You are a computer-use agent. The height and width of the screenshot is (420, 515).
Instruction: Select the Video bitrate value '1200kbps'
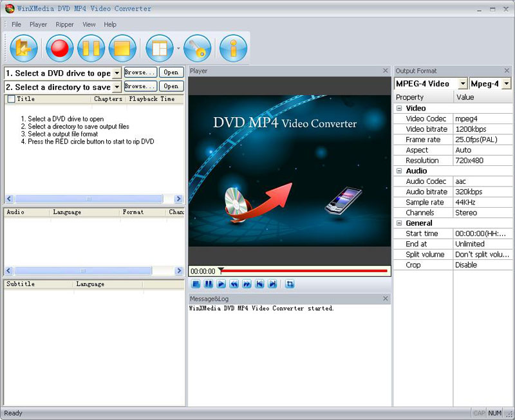click(x=483, y=129)
